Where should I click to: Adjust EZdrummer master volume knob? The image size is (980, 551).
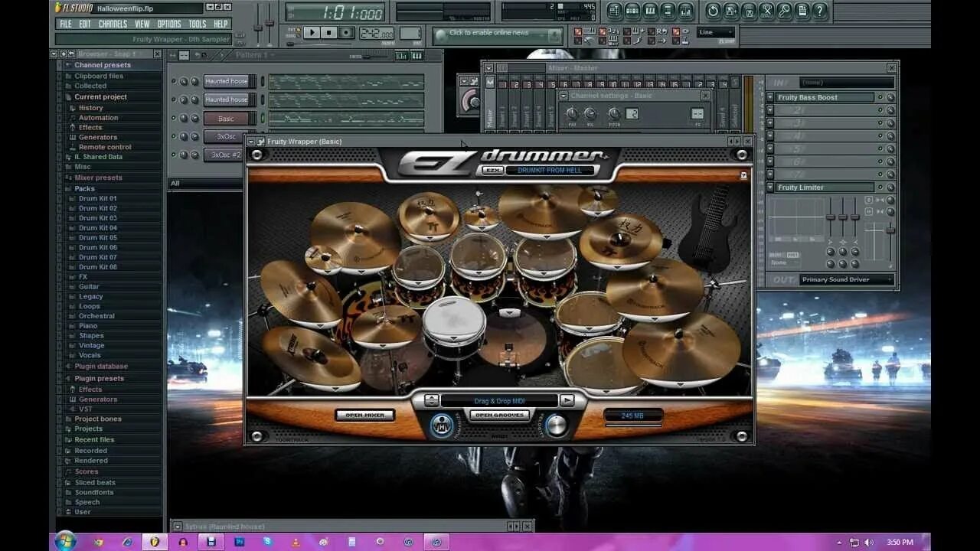pyautogui.click(x=557, y=425)
